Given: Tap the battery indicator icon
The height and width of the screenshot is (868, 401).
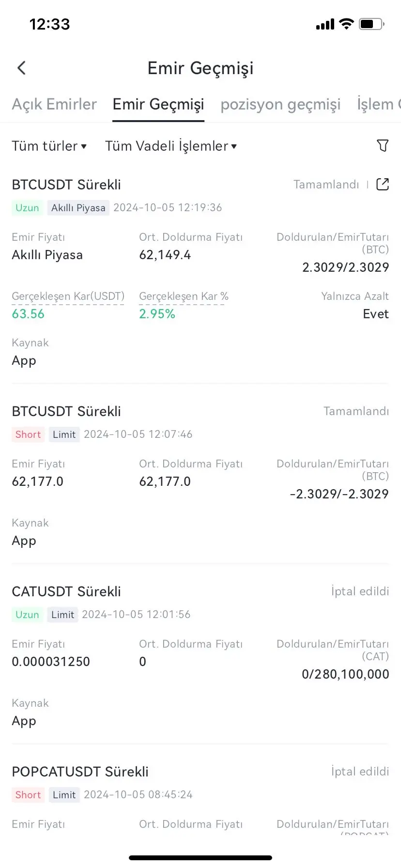Looking at the screenshot, I should point(372,24).
